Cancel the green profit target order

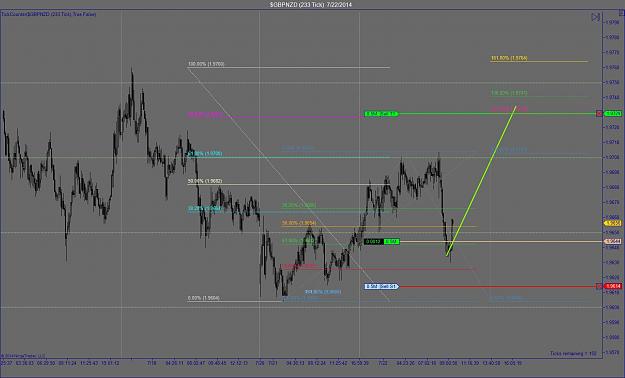(599, 114)
